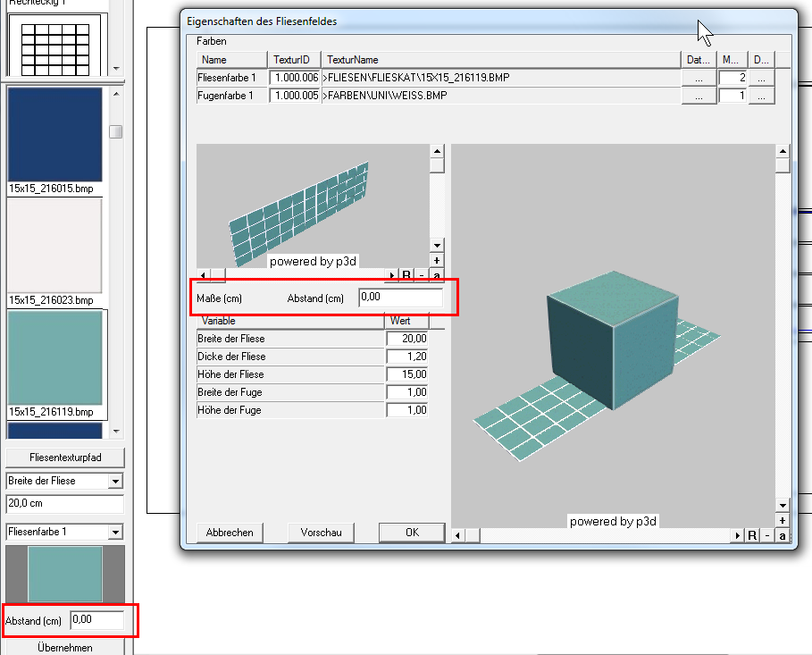
Task: Click the Vorschau preview button
Action: pyautogui.click(x=321, y=533)
